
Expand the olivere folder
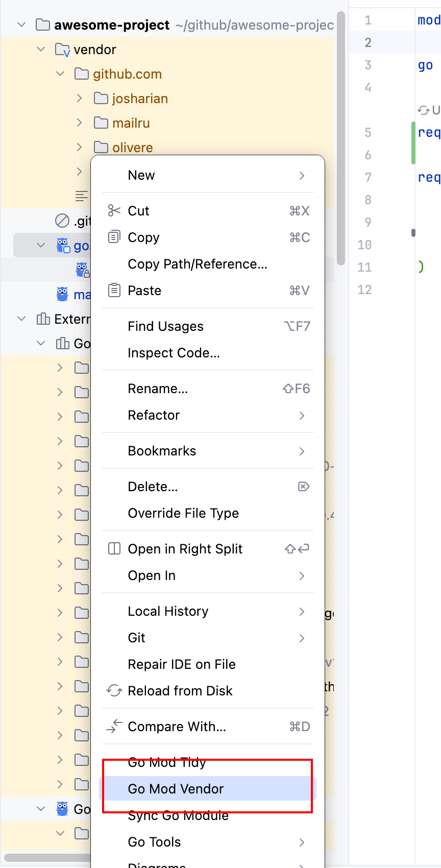click(79, 148)
